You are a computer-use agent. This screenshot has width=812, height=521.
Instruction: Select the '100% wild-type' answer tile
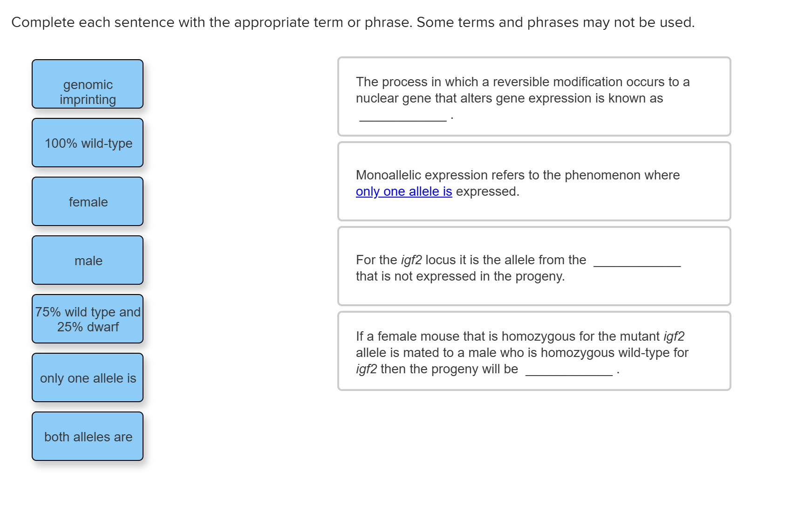click(x=88, y=144)
